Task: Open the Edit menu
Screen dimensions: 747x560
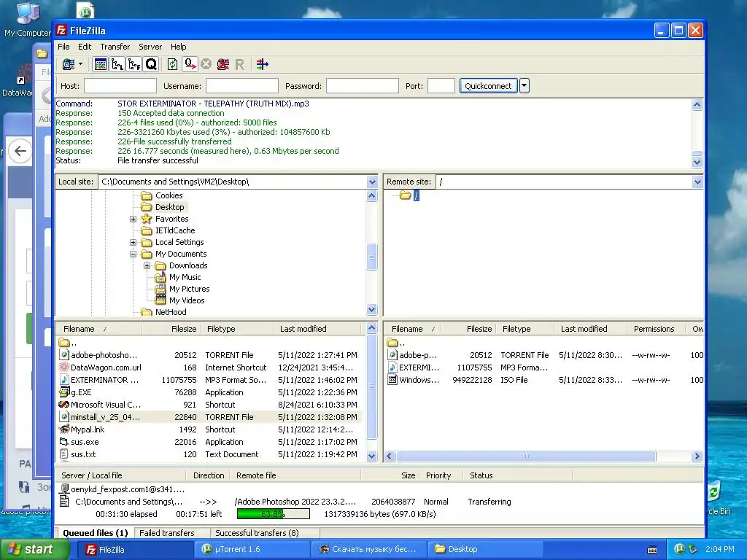Action: click(85, 47)
